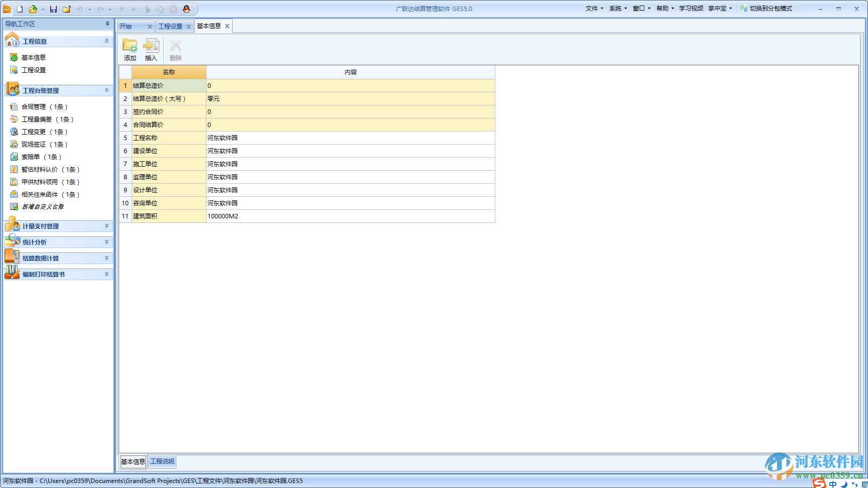Open the dropdown arrow beside the open-folder icon
868x488 pixels.
pos(43,9)
